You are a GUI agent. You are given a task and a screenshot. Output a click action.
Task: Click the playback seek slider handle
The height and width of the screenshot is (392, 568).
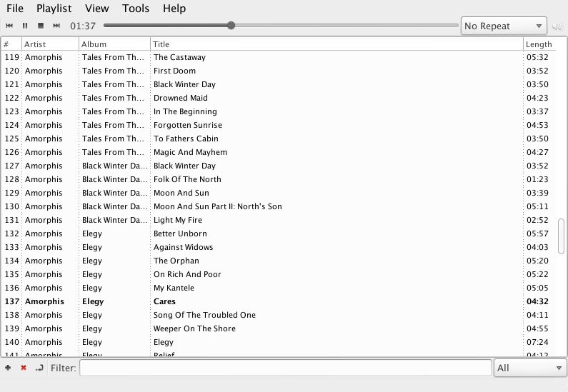click(x=231, y=25)
